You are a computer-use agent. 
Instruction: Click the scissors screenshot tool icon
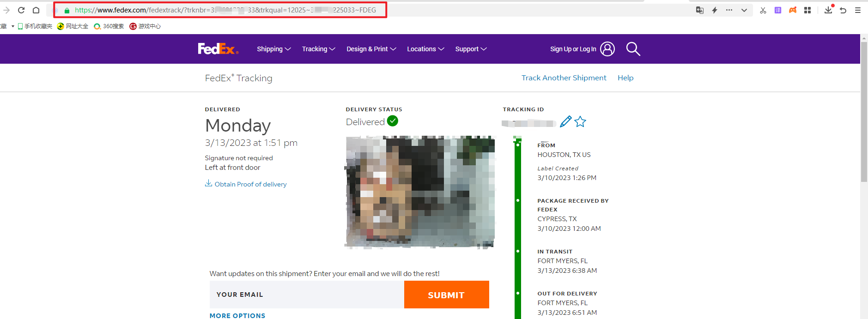point(763,10)
